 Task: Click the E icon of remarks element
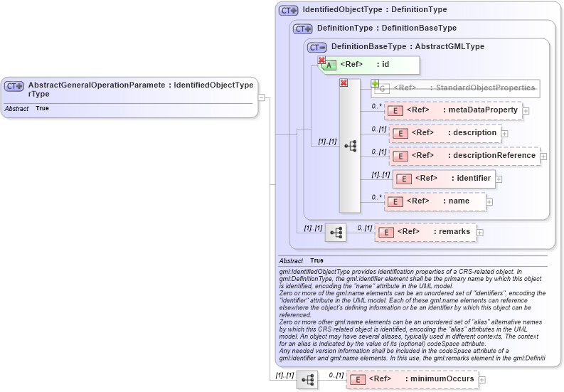click(386, 232)
